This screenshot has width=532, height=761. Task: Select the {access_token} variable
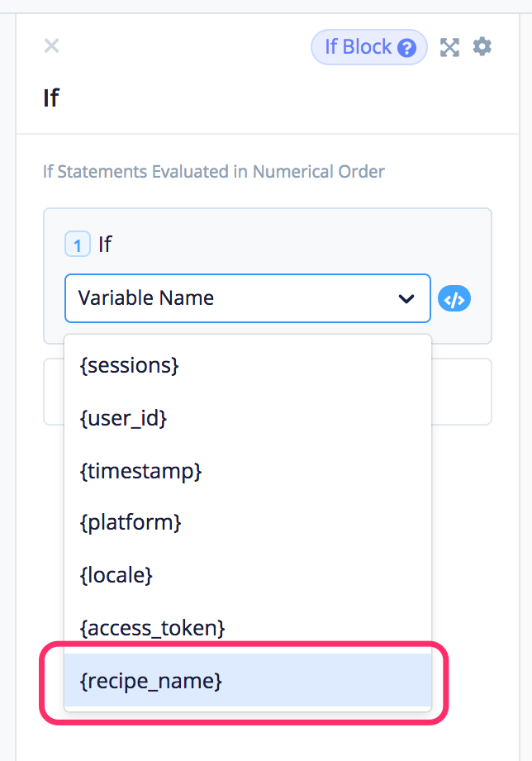[153, 628]
